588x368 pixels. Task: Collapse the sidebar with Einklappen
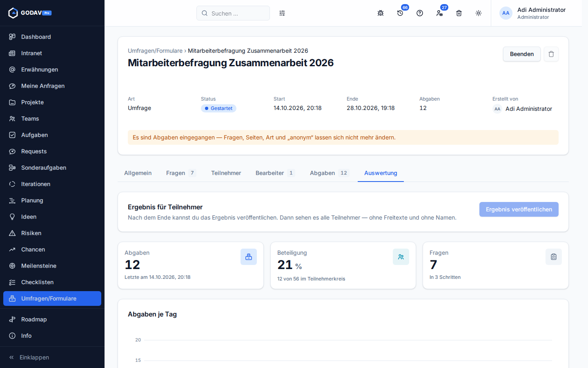coord(52,357)
